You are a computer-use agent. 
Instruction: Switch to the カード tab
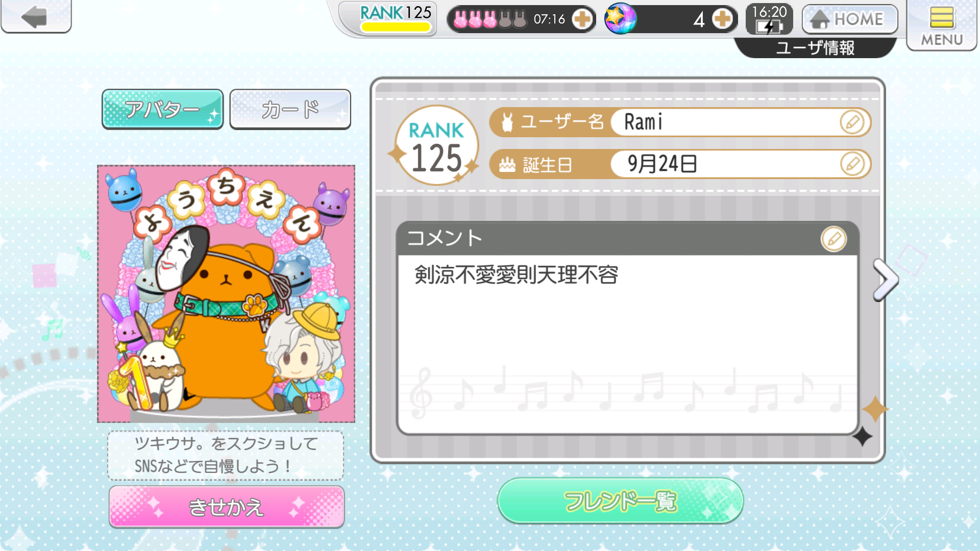click(290, 109)
